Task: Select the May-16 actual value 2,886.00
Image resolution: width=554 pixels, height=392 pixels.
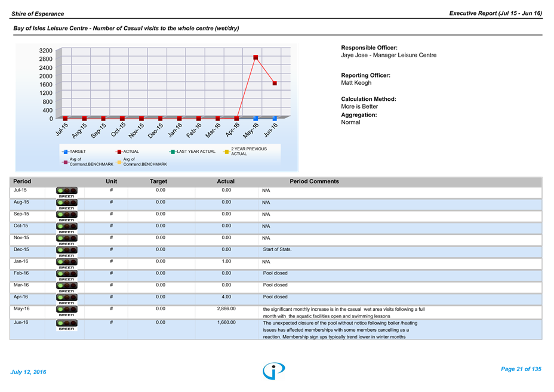Action: click(x=226, y=308)
